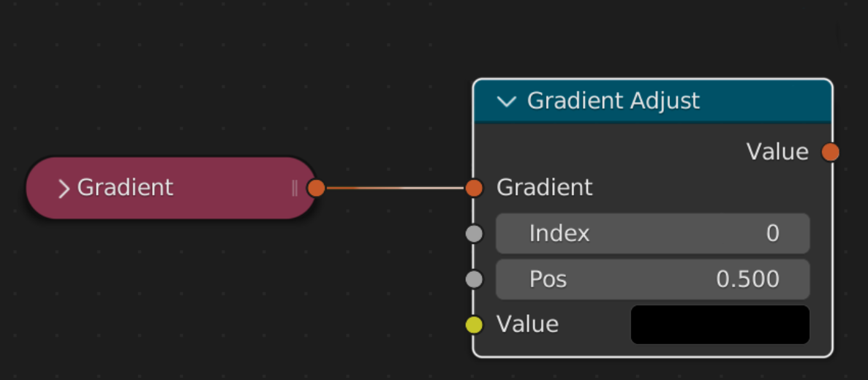The width and height of the screenshot is (868, 380).
Task: Click the yellow Value input socket
Action: (474, 324)
